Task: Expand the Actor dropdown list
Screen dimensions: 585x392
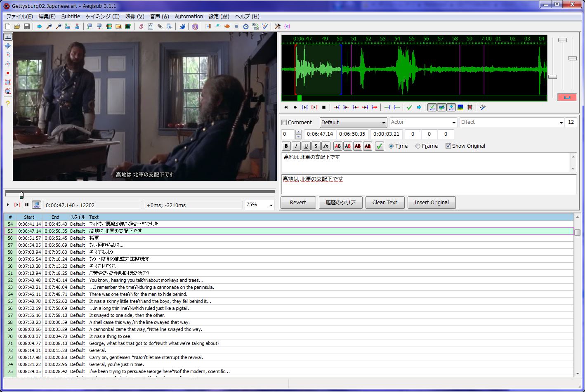Action: [454, 123]
